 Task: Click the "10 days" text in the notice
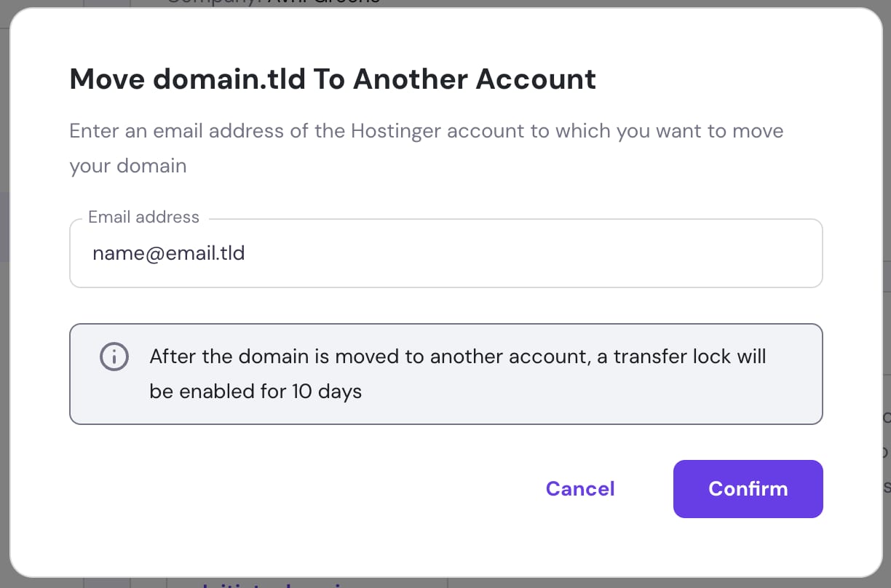pyautogui.click(x=327, y=392)
